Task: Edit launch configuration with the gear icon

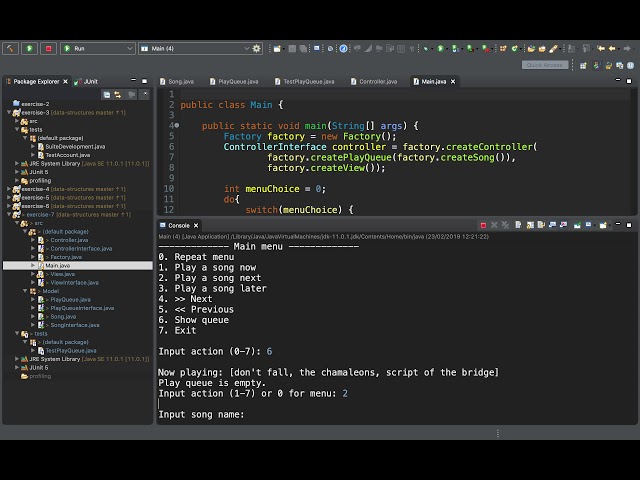Action: click(256, 49)
